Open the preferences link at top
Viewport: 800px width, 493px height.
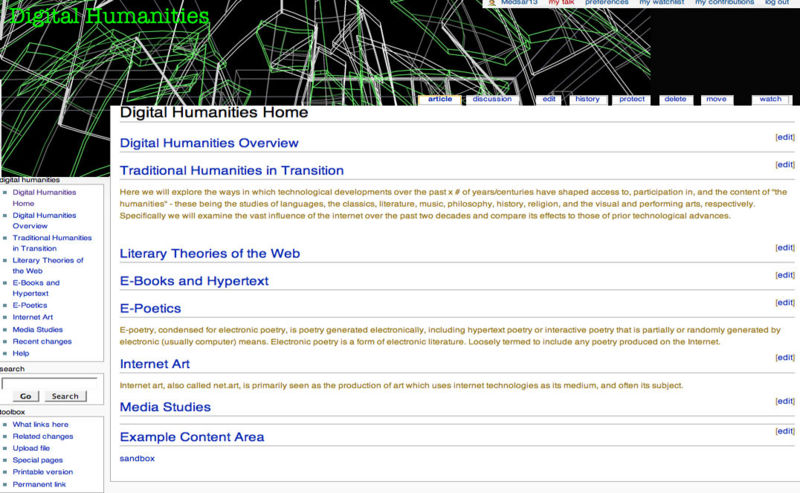point(607,3)
